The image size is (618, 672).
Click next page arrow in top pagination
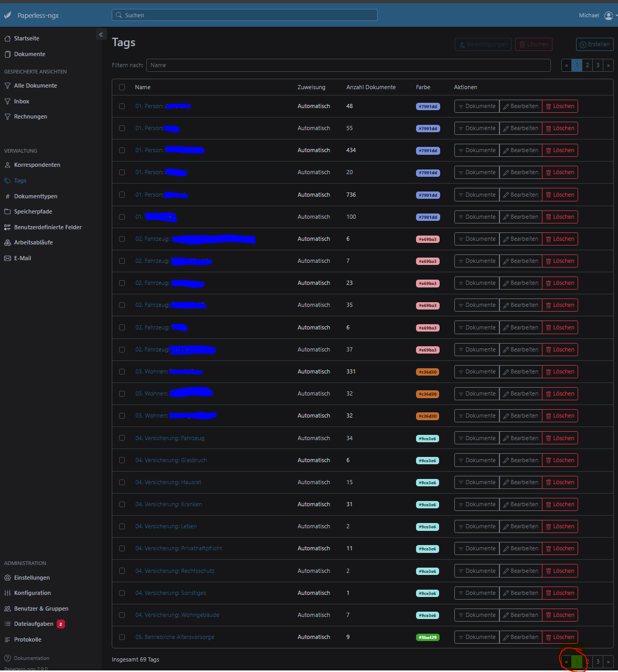pos(608,65)
